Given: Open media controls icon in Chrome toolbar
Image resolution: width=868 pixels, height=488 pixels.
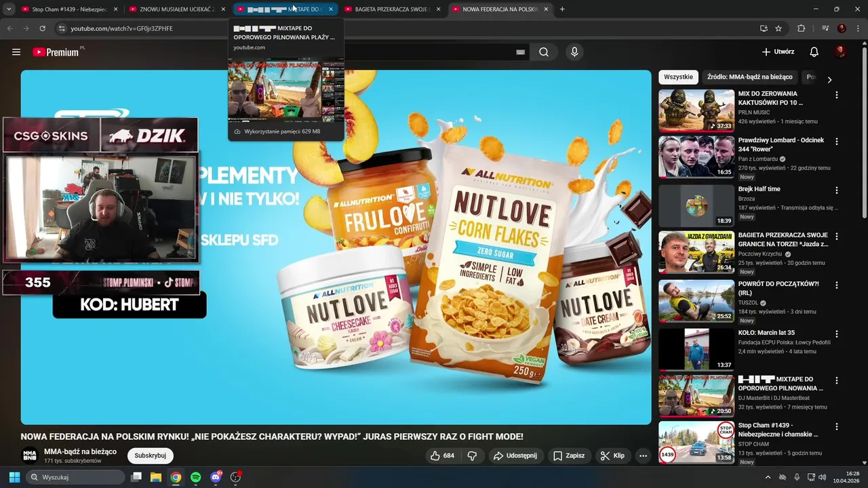Looking at the screenshot, I should (825, 28).
